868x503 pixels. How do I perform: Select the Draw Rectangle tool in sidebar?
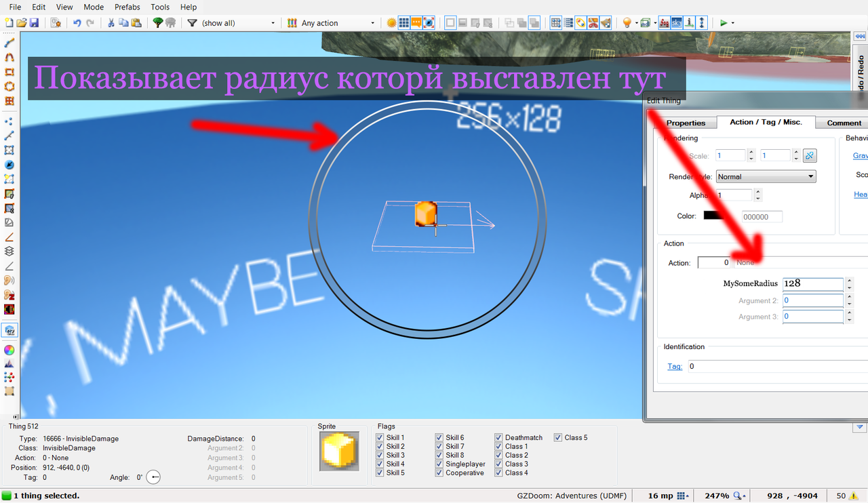[9, 72]
